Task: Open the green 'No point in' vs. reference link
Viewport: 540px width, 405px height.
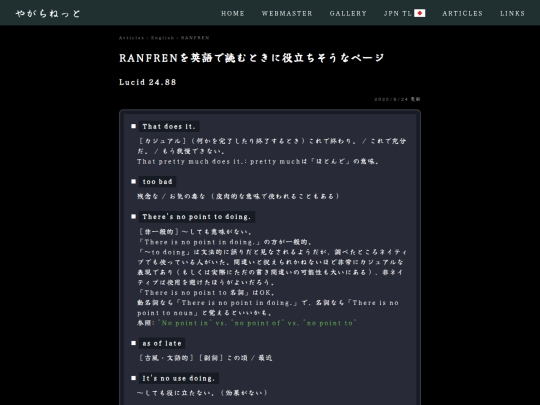Action: tap(257, 323)
